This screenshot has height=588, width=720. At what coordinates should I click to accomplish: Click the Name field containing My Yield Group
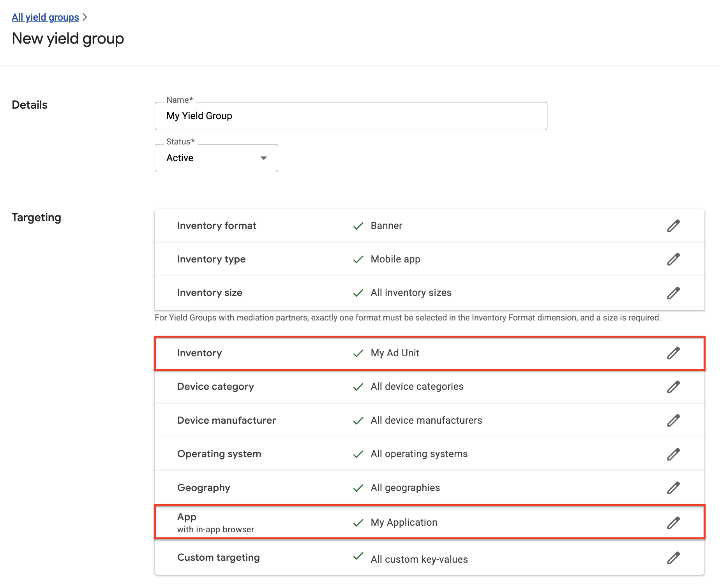tap(351, 116)
